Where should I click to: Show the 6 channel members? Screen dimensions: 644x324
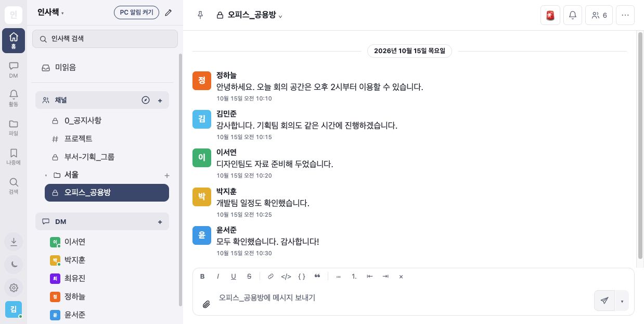pos(599,15)
